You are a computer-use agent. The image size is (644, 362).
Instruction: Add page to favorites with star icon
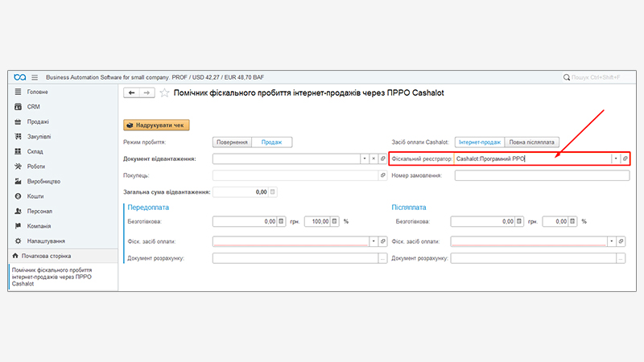[x=165, y=93]
